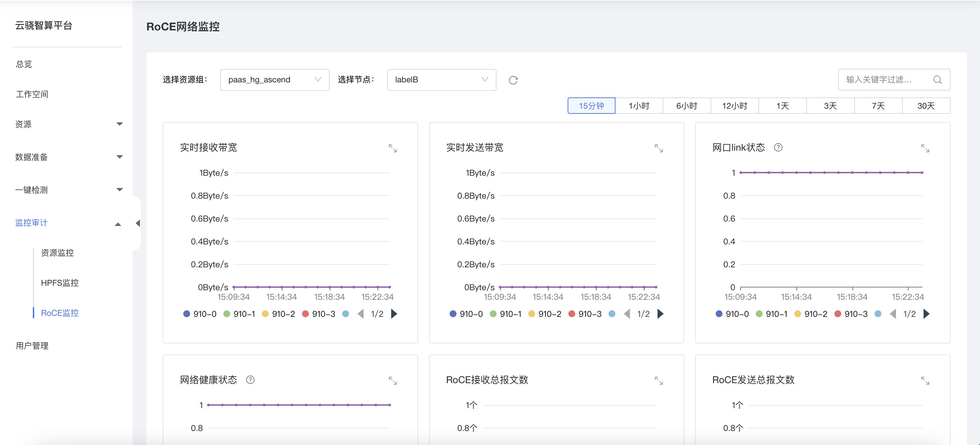Select the 12小时 time range
Viewport: 980px width, 445px height.
click(734, 106)
